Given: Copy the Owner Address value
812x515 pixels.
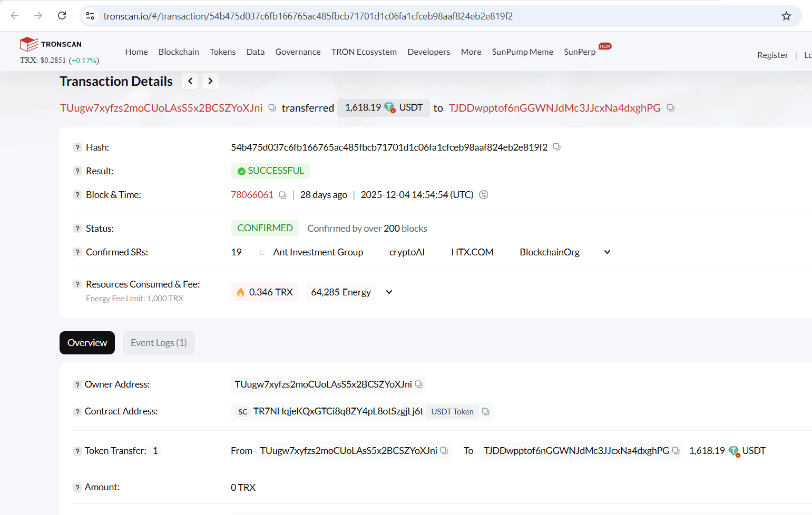Looking at the screenshot, I should coord(418,384).
